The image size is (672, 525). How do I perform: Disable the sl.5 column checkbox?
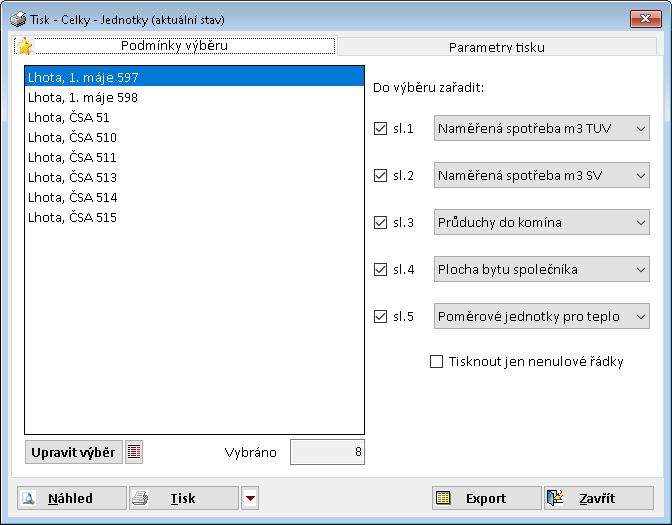[x=379, y=316]
